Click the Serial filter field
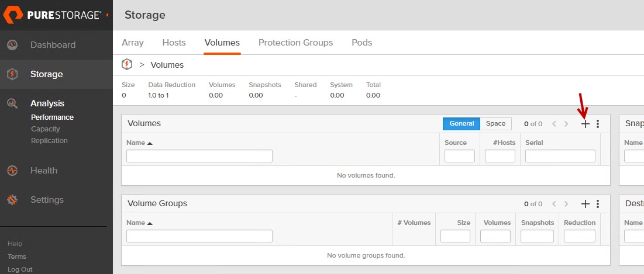Screen dimensions: 644x274 (x=560, y=156)
